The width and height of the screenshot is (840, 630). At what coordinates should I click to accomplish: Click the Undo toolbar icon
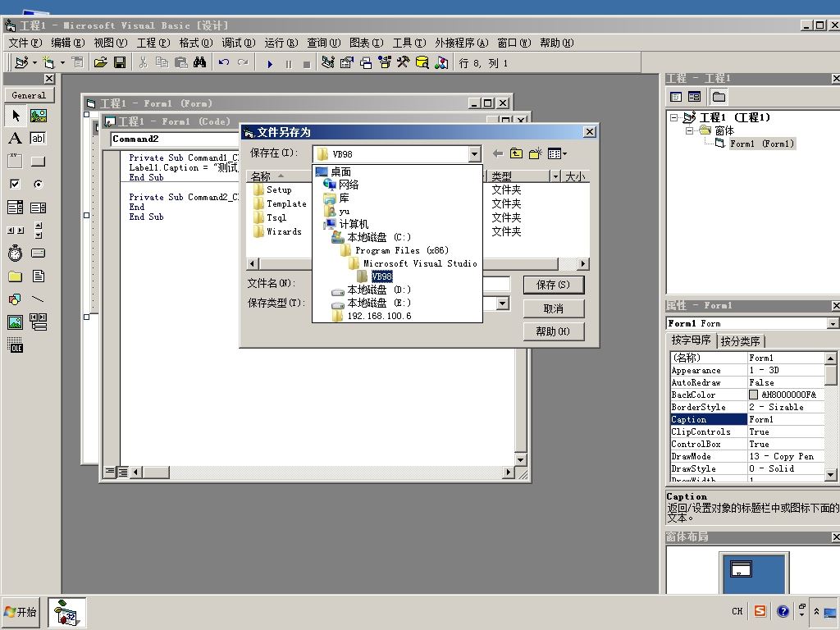tap(223, 63)
